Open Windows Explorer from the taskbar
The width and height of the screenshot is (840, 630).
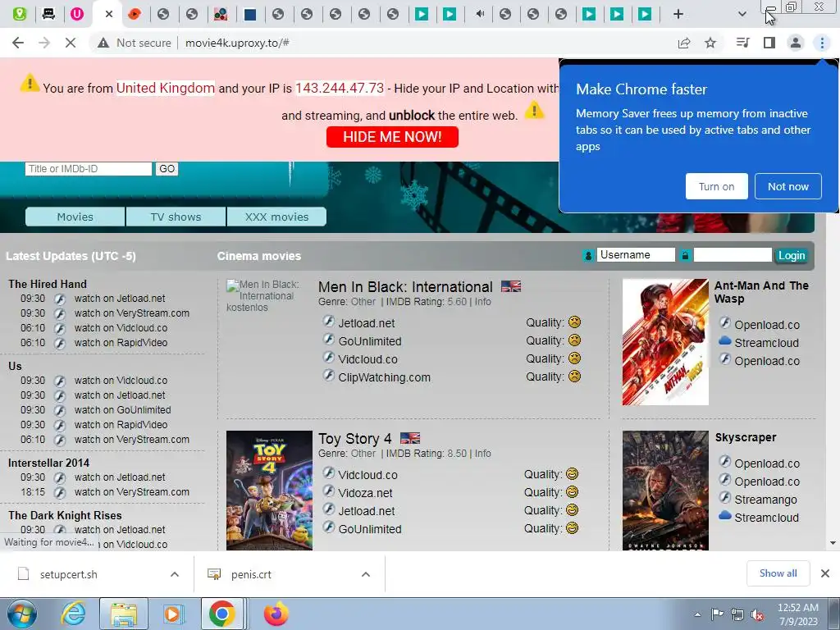point(124,614)
